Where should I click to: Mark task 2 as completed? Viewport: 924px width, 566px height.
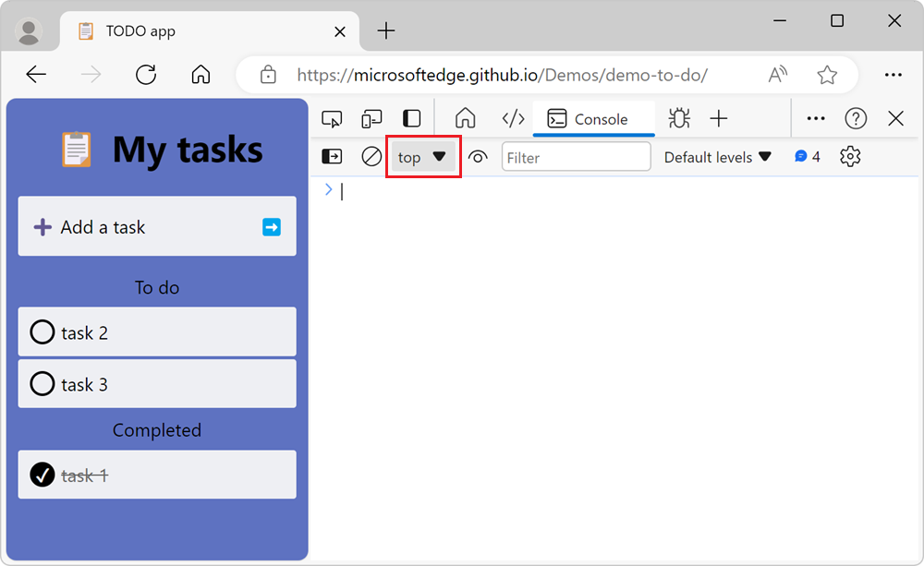(43, 331)
